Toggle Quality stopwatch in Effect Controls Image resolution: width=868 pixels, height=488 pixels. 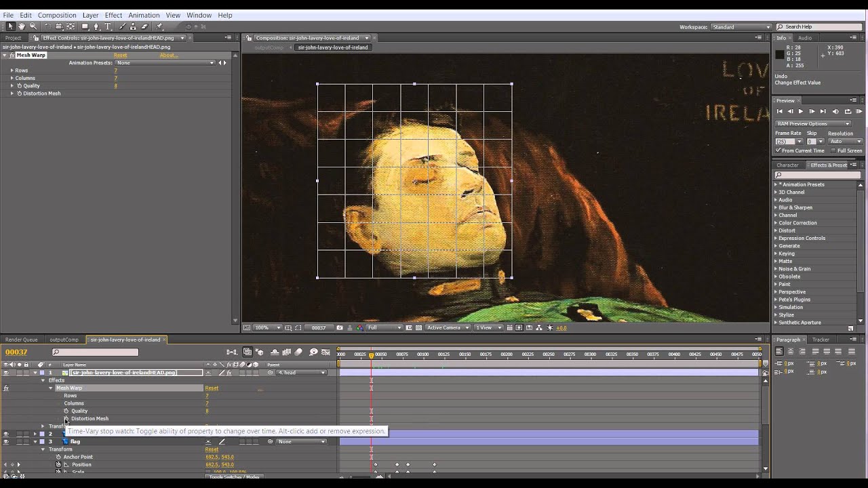tap(20, 86)
